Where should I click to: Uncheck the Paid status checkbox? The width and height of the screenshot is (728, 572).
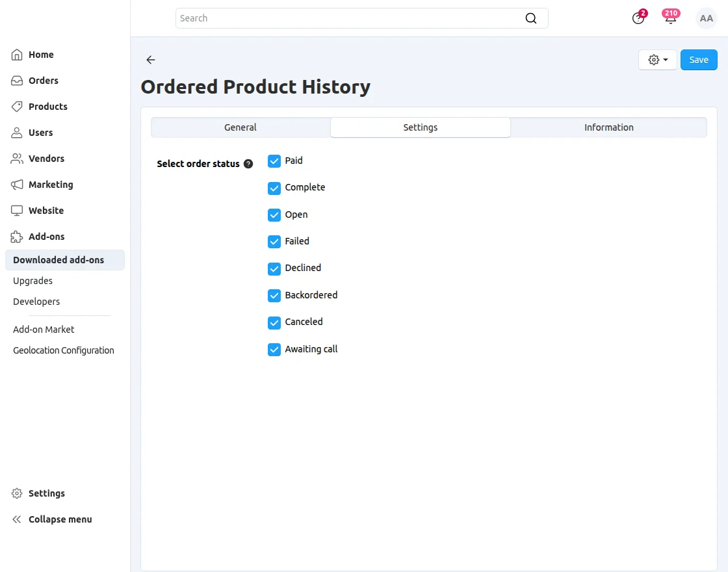274,161
